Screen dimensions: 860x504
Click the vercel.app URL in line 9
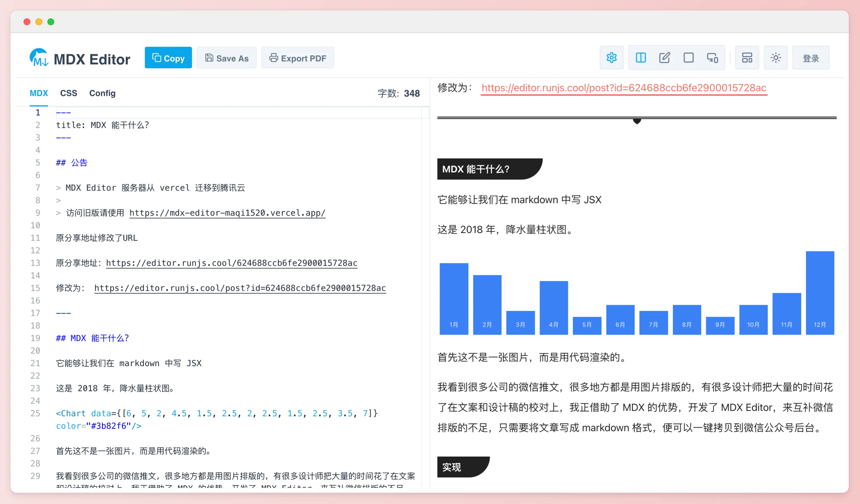(227, 213)
